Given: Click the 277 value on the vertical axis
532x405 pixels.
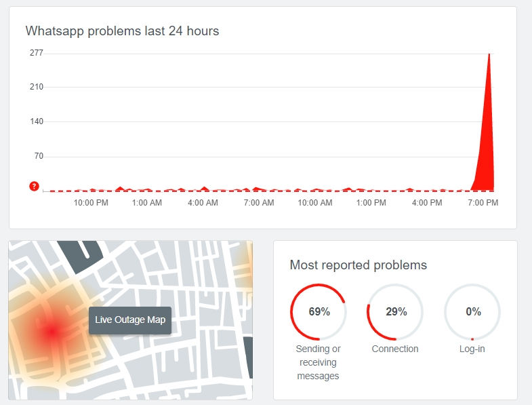Looking at the screenshot, I should tap(36, 52).
